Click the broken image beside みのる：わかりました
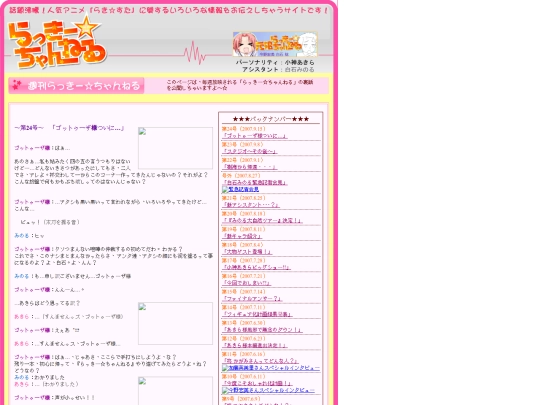The height and width of the screenshot is (405, 540). tap(175, 391)
